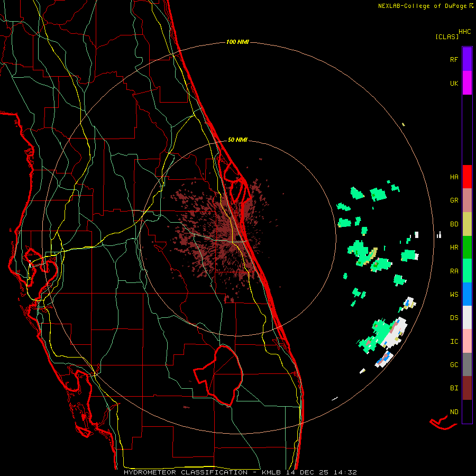This screenshot has height=476, width=476.
Task: Click the HHC product code text
Action: 464,32
